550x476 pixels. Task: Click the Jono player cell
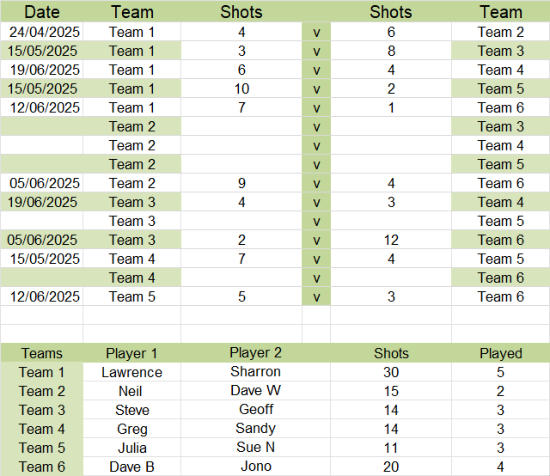[256, 467]
